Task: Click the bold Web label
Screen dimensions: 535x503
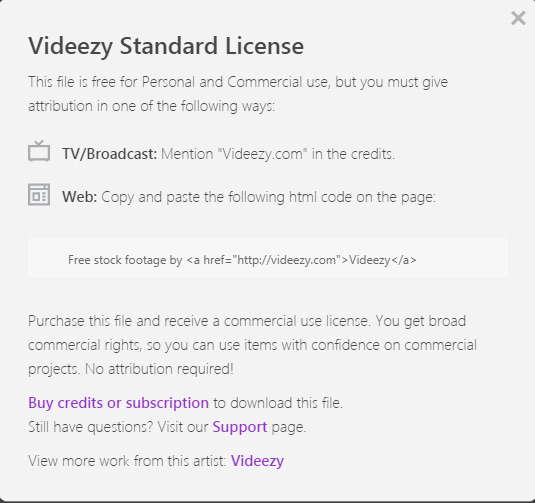Action: (x=79, y=197)
